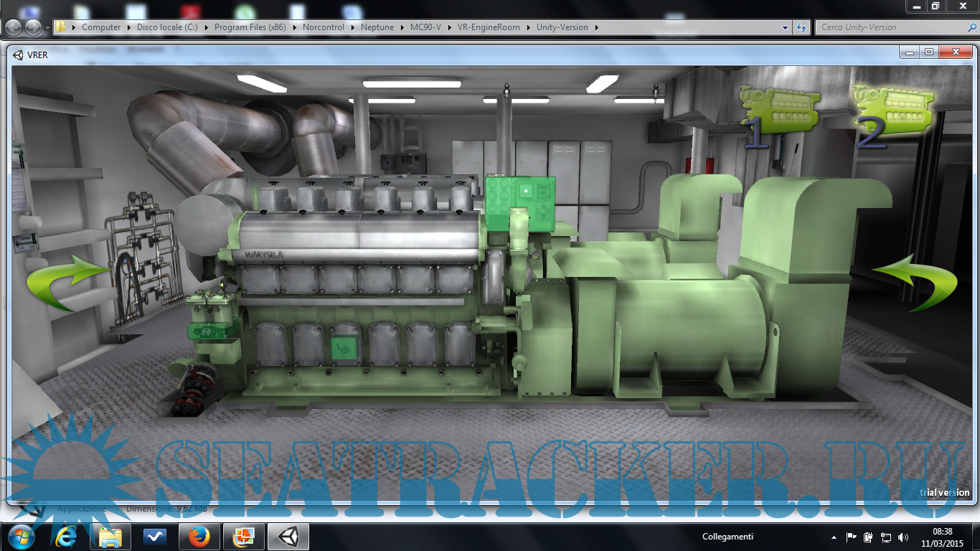The height and width of the screenshot is (551, 980).
Task: Show hidden system tray icons
Action: [834, 537]
